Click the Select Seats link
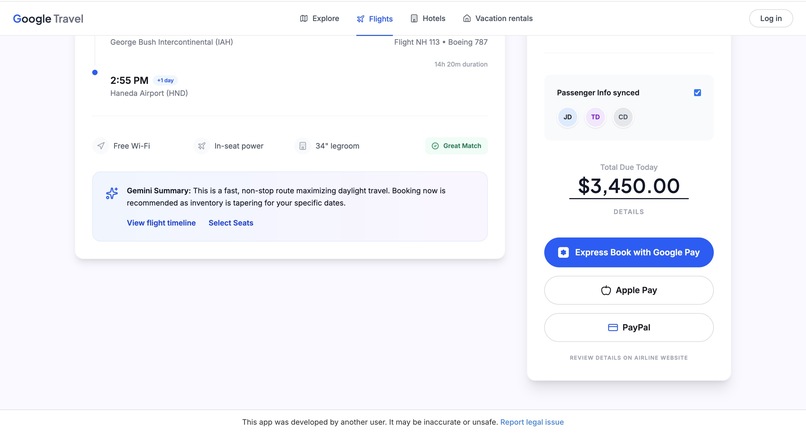 click(x=231, y=223)
